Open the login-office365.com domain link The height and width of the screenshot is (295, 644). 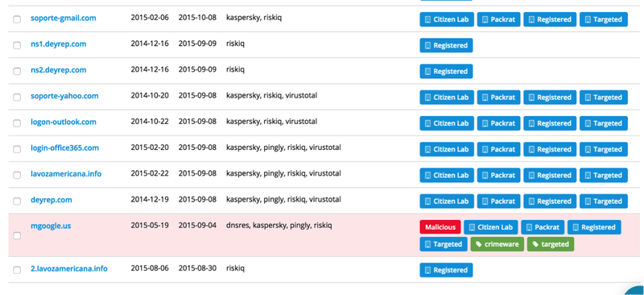[x=64, y=147]
